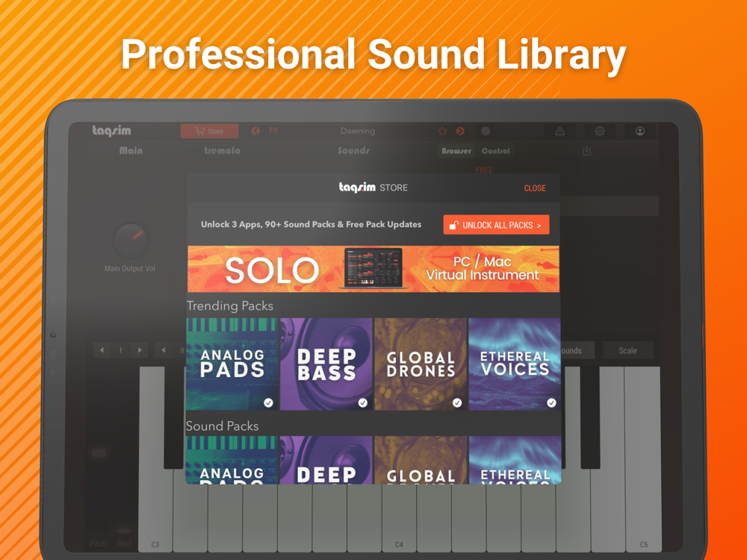Viewport: 747px width, 560px height.
Task: Switch to the Main tab
Action: pos(131,151)
